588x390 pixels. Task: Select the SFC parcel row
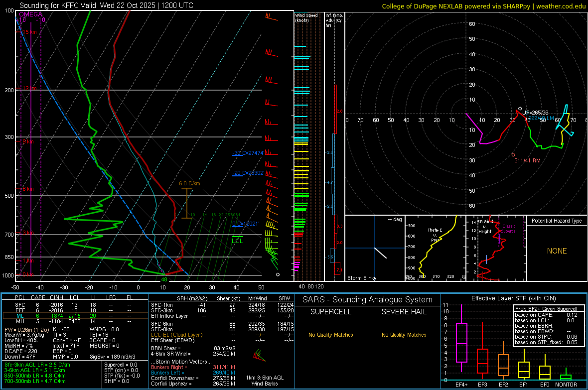point(74,305)
